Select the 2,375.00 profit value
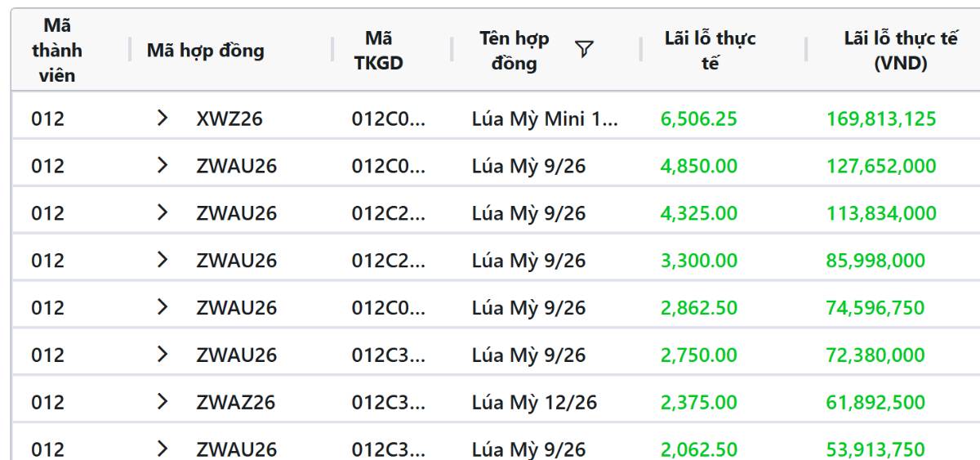This screenshot has width=980, height=460. click(700, 403)
